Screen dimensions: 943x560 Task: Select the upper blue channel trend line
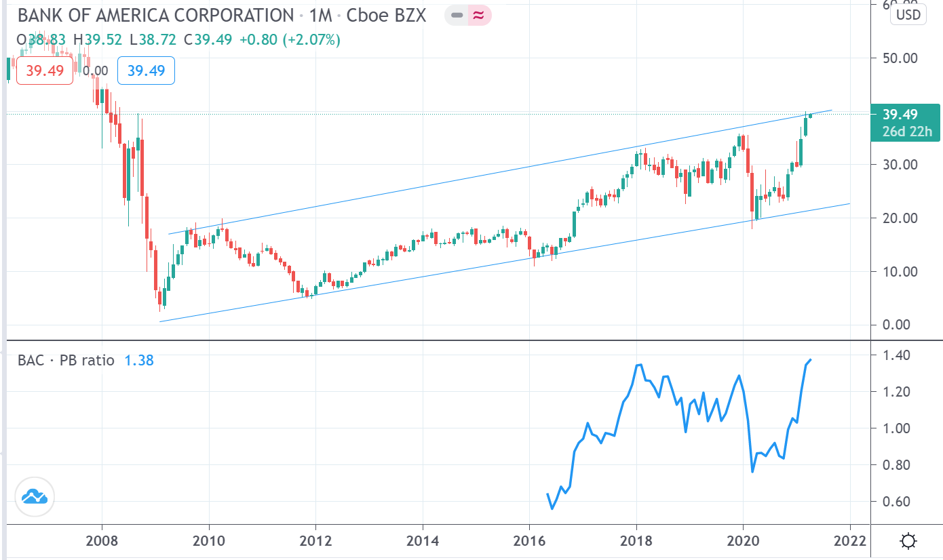pyautogui.click(x=499, y=172)
